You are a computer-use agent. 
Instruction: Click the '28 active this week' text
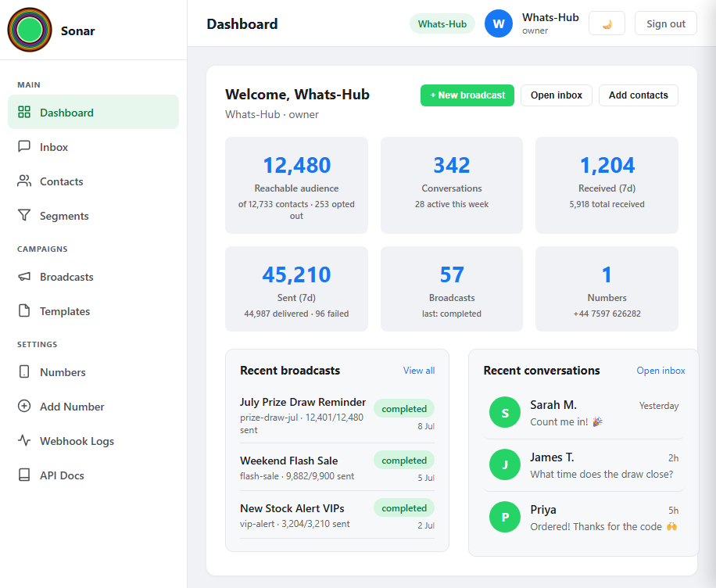click(x=452, y=204)
